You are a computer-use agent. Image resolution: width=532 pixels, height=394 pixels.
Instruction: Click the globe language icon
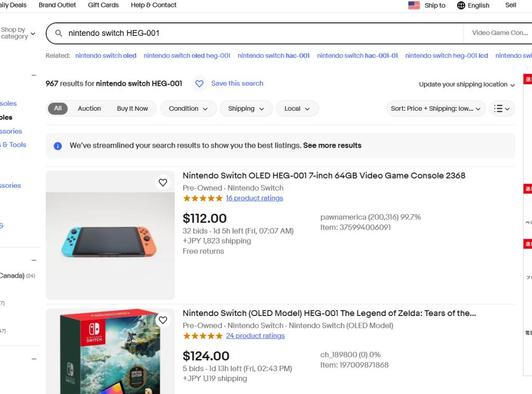pyautogui.click(x=461, y=5)
